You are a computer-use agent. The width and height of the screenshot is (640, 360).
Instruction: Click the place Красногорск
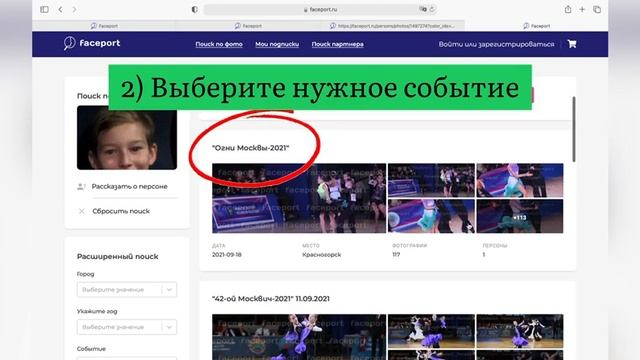[x=322, y=254]
